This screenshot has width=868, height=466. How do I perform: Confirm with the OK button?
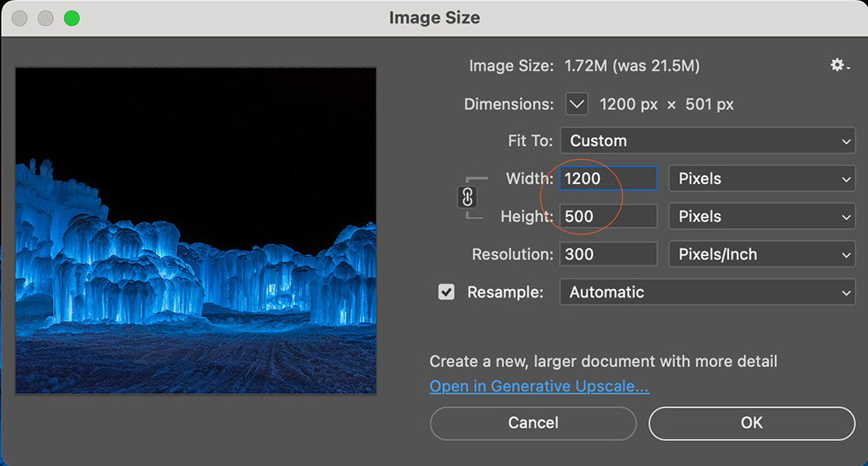(x=751, y=423)
